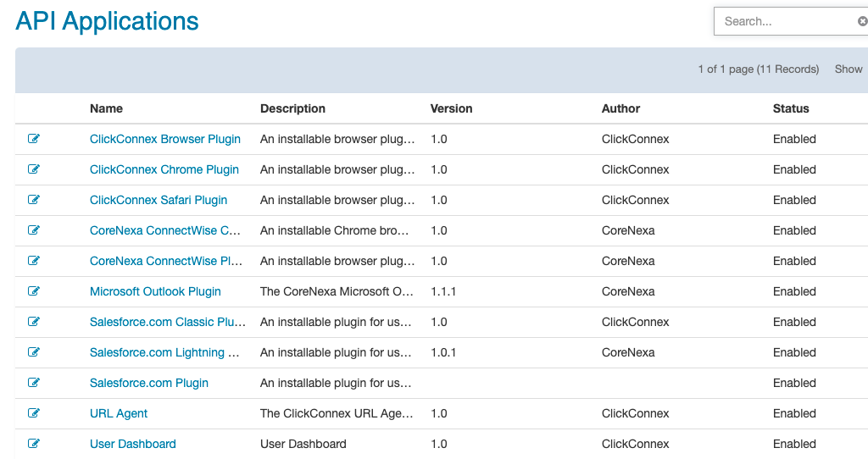Screen dimensions: 868x459
Task: Open the CoreNexa ConnectWise Pl… link
Action: [166, 261]
